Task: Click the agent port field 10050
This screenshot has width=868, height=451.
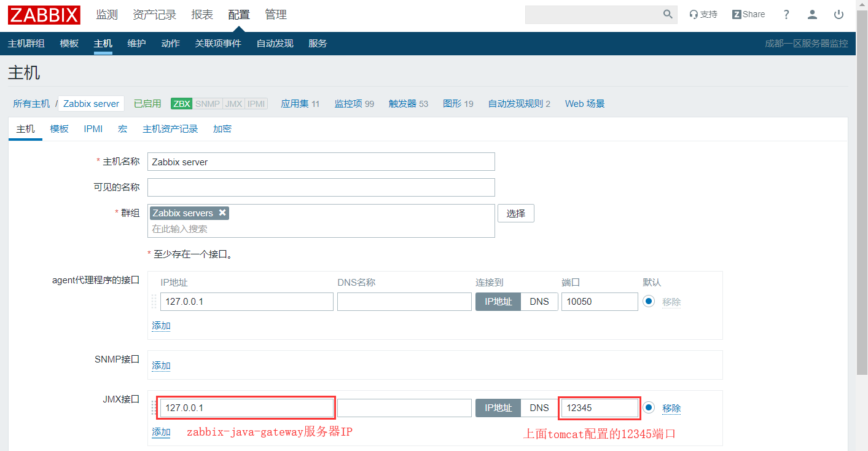Action: (x=600, y=302)
